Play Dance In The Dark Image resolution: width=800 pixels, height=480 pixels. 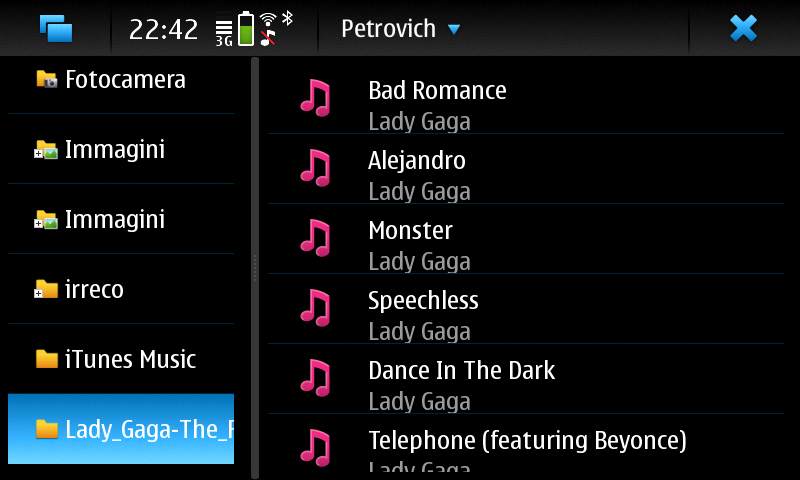pos(526,378)
